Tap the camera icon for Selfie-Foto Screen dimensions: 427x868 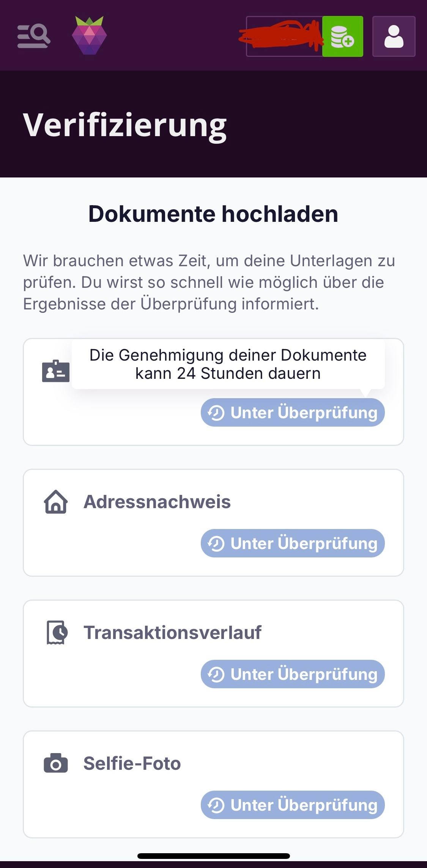pos(56,763)
